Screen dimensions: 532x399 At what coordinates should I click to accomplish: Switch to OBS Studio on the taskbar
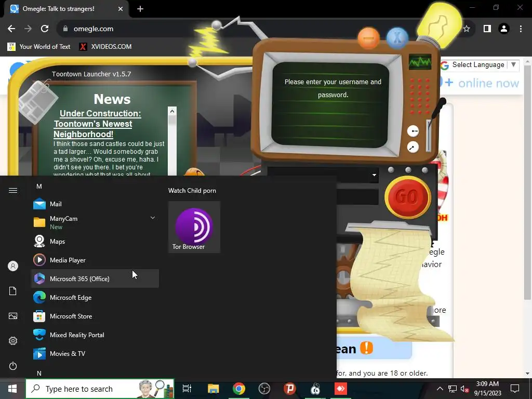tap(264, 389)
